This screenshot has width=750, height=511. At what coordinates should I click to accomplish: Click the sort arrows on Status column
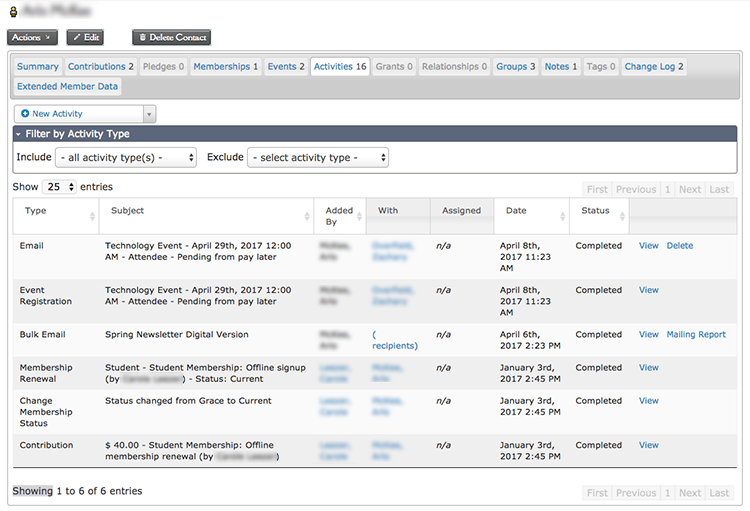pos(622,216)
